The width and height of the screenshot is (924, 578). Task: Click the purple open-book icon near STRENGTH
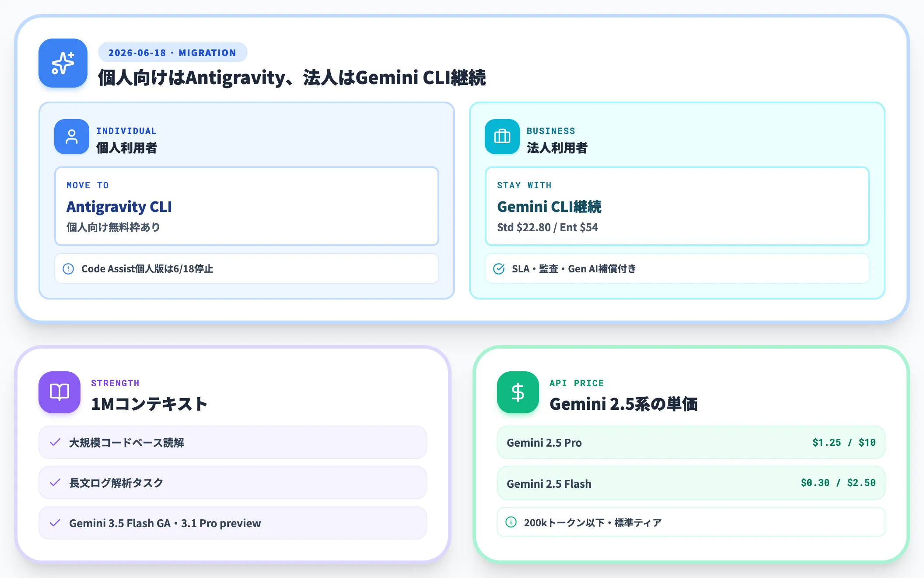click(59, 392)
